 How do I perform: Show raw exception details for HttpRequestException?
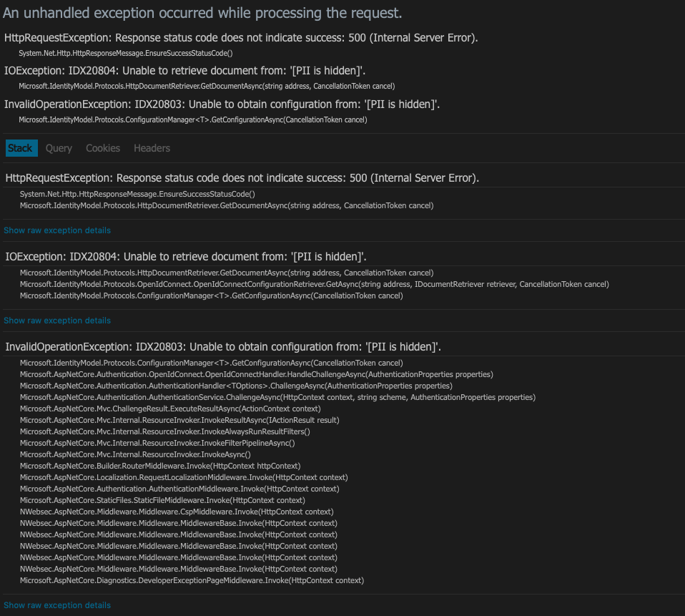(x=57, y=230)
